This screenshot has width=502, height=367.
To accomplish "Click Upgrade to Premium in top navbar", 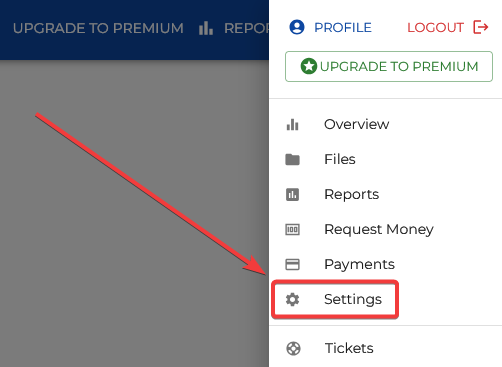I will point(98,28).
